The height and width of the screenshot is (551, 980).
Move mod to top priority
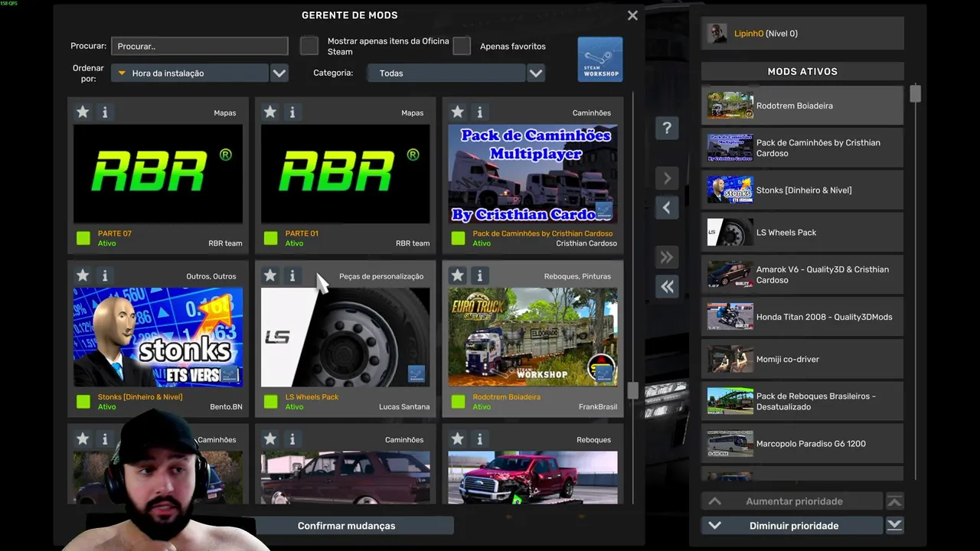coord(894,501)
